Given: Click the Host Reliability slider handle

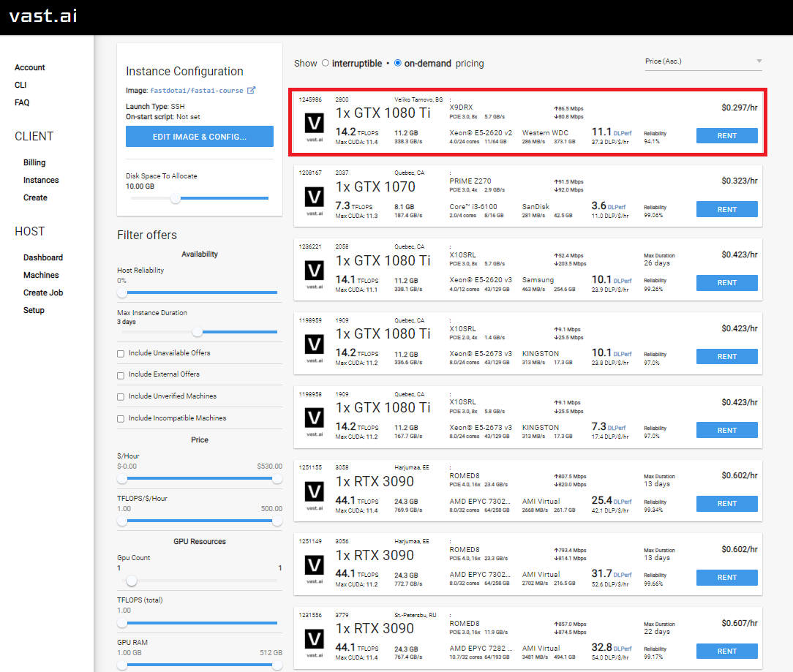Looking at the screenshot, I should [122, 292].
